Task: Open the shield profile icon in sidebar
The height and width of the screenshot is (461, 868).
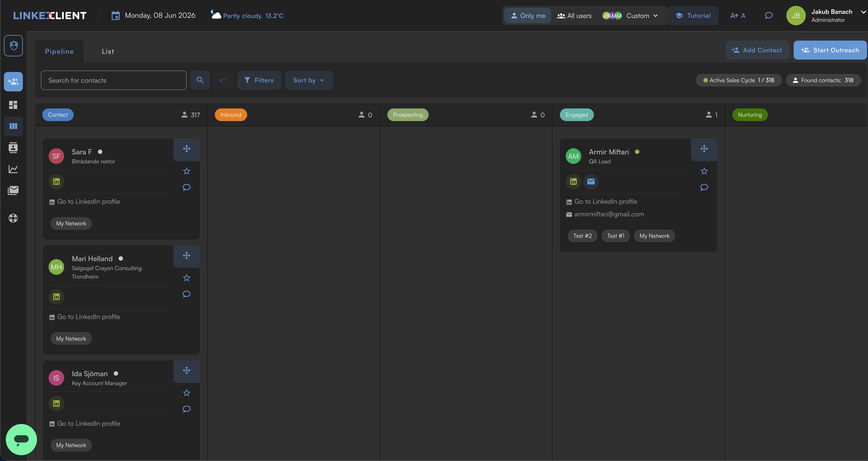Action: tap(13, 45)
